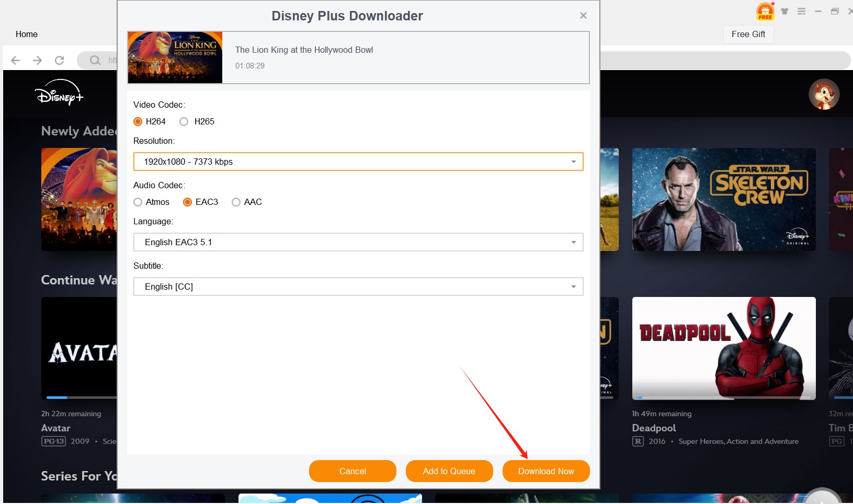Screen dimensions: 853x504
Task: Open Lion King tile in Newly Added
Action: [x=79, y=199]
